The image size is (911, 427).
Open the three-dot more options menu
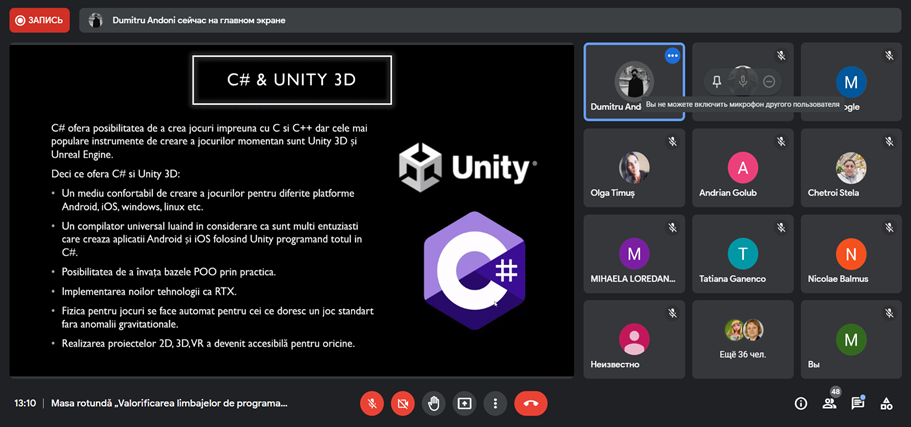click(495, 403)
